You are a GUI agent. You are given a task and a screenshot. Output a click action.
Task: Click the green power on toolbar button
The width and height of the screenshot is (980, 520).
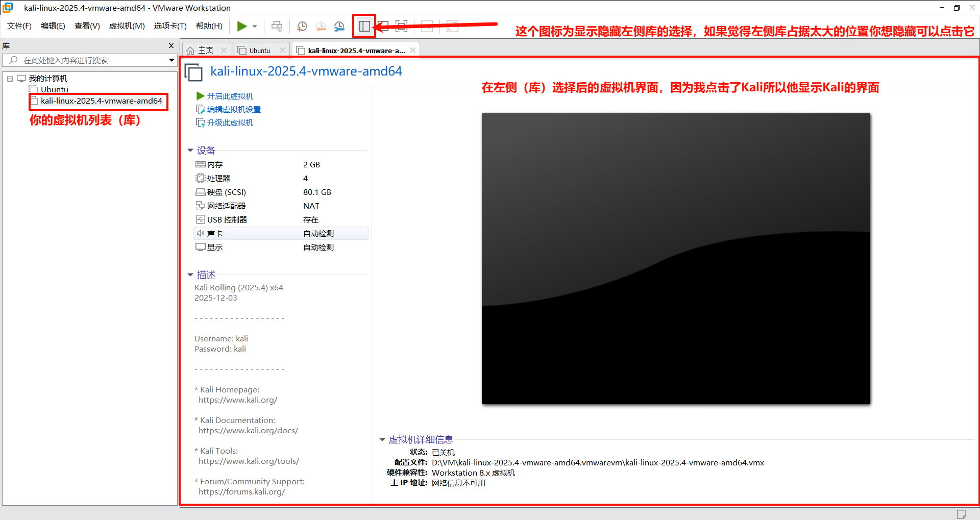point(242,26)
